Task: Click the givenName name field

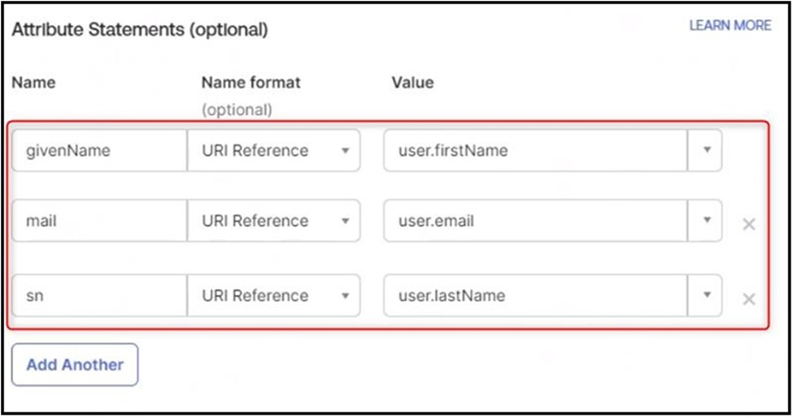Action: click(98, 150)
